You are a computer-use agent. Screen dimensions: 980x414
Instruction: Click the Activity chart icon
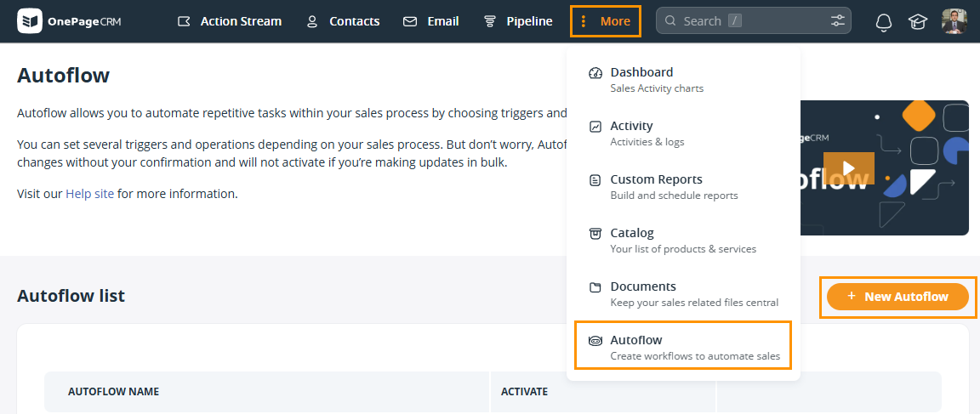coord(595,127)
